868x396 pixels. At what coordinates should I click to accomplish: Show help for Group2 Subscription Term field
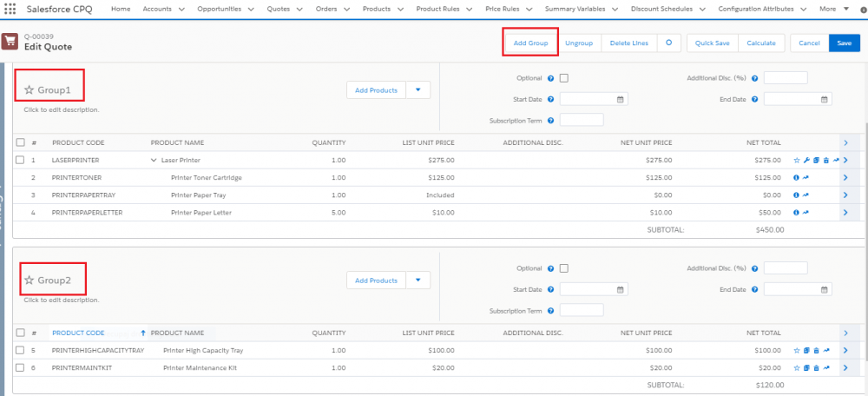click(x=551, y=311)
